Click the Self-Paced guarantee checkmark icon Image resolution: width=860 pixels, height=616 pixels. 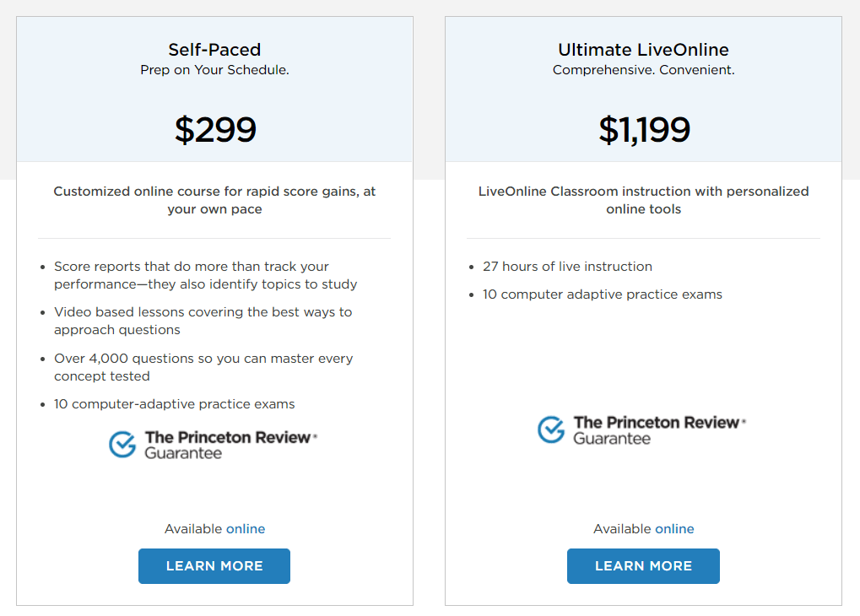122,445
